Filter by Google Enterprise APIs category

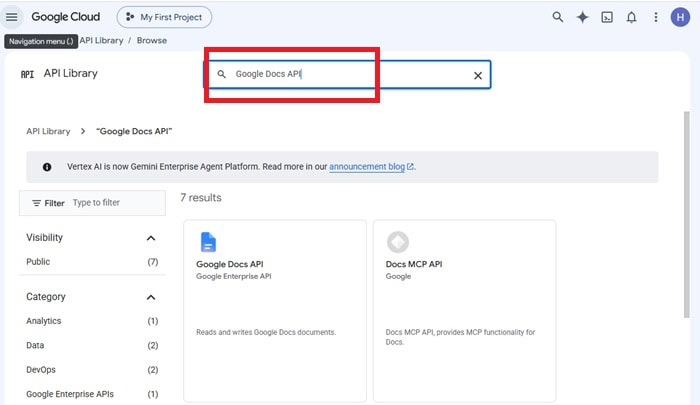pos(92,394)
